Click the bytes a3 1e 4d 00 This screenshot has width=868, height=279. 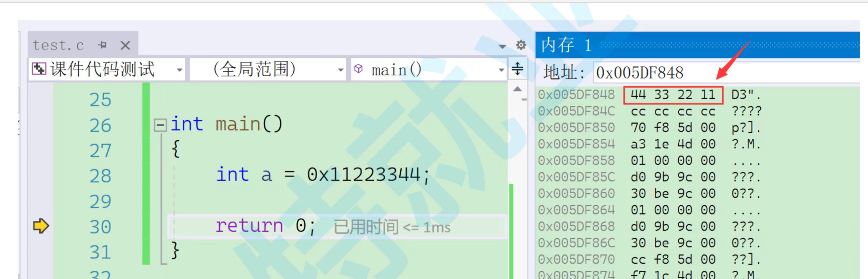[x=673, y=144]
